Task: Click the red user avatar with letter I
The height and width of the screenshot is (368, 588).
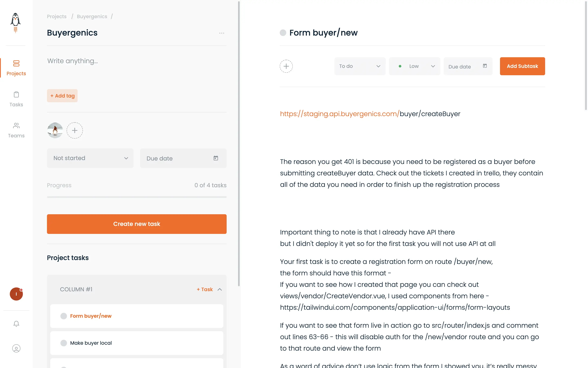Action: (x=16, y=294)
